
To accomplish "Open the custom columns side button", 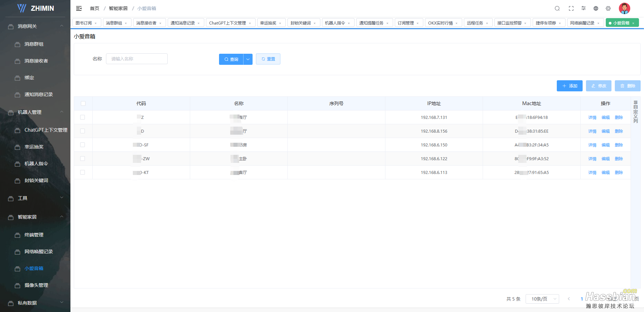I will click(x=636, y=112).
